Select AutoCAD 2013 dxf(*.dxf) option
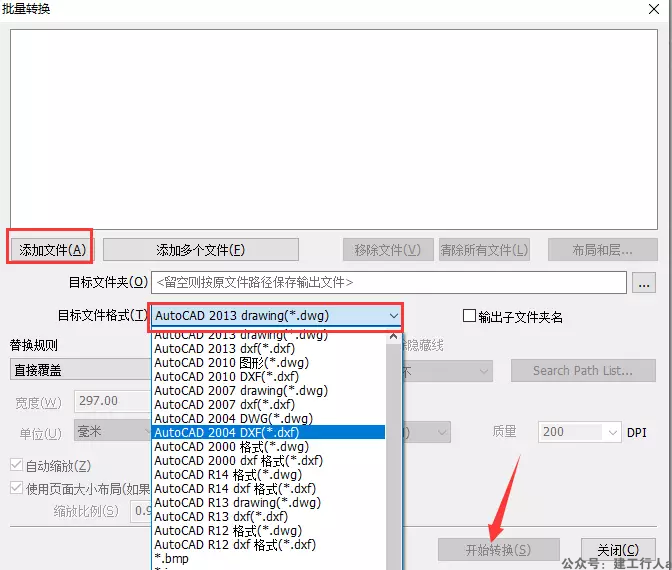This screenshot has height=570, width=672. tap(268, 348)
